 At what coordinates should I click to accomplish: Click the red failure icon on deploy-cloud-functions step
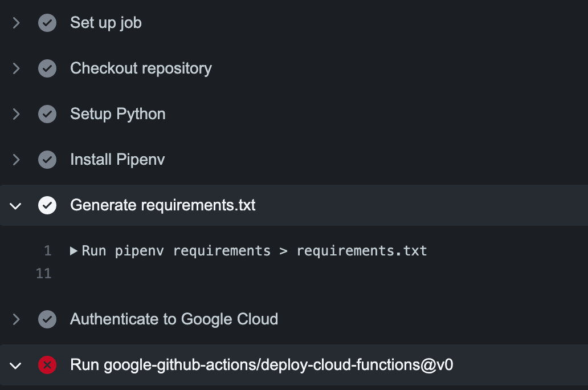[x=47, y=365]
